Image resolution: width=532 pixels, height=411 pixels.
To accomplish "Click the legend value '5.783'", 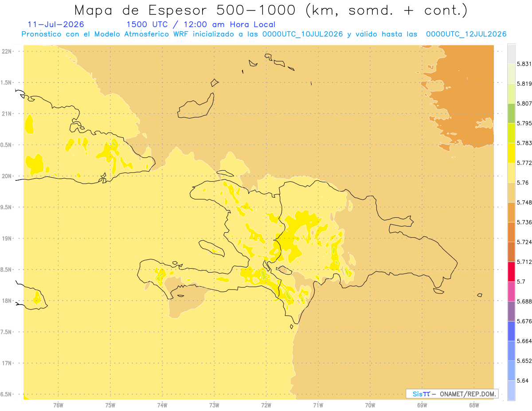I will 524,143.
